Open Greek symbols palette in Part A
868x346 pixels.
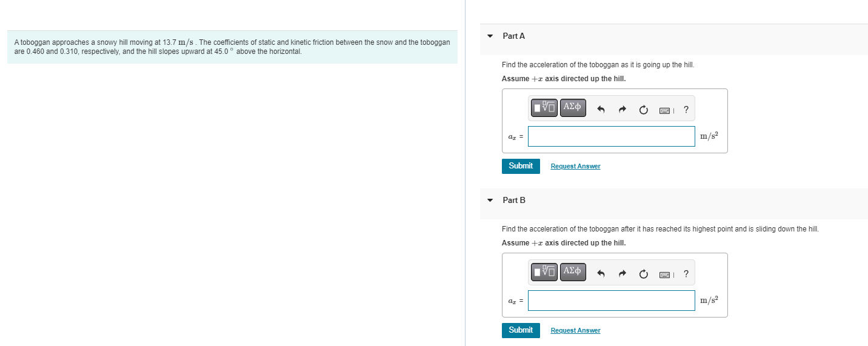click(573, 108)
